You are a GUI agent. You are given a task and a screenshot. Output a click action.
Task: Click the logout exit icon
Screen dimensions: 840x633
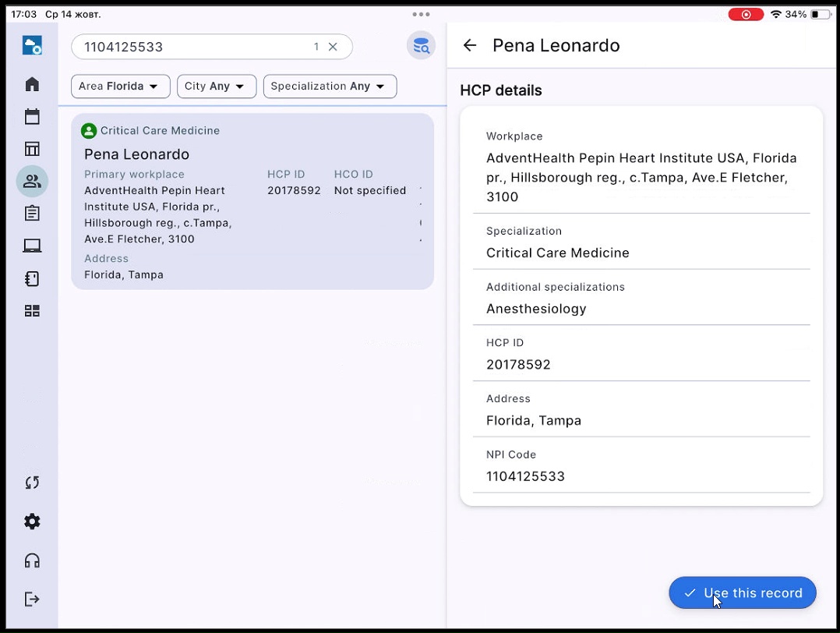tap(32, 599)
